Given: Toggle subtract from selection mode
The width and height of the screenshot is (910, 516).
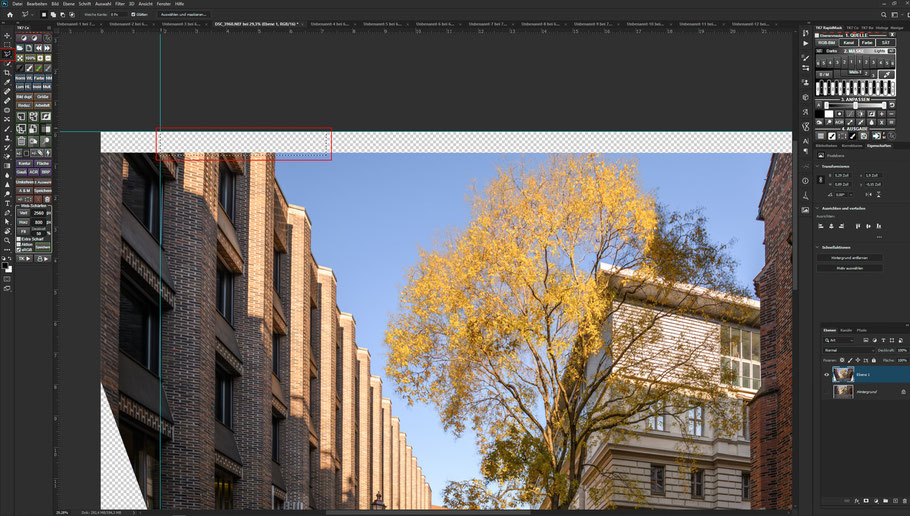Looking at the screenshot, I should pyautogui.click(x=62, y=15).
